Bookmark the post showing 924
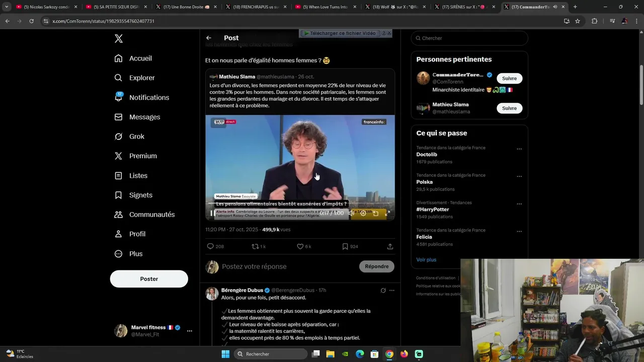 [345, 246]
